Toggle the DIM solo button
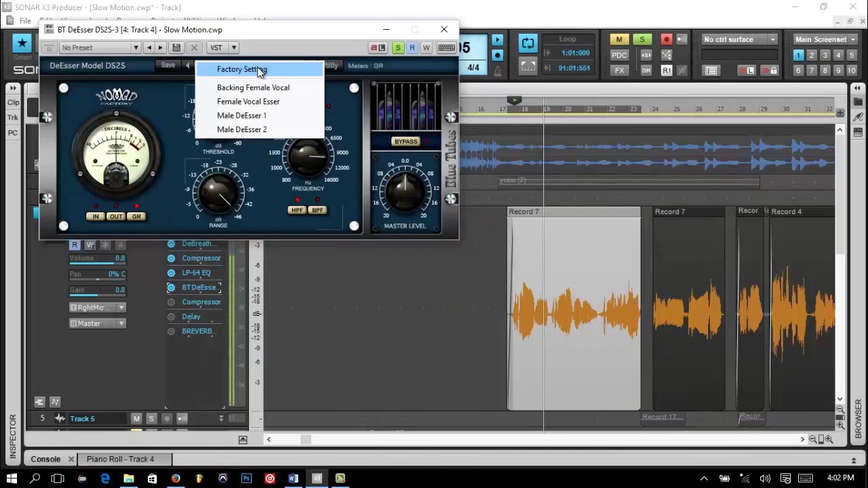The width and height of the screenshot is (868, 488). tap(646, 70)
